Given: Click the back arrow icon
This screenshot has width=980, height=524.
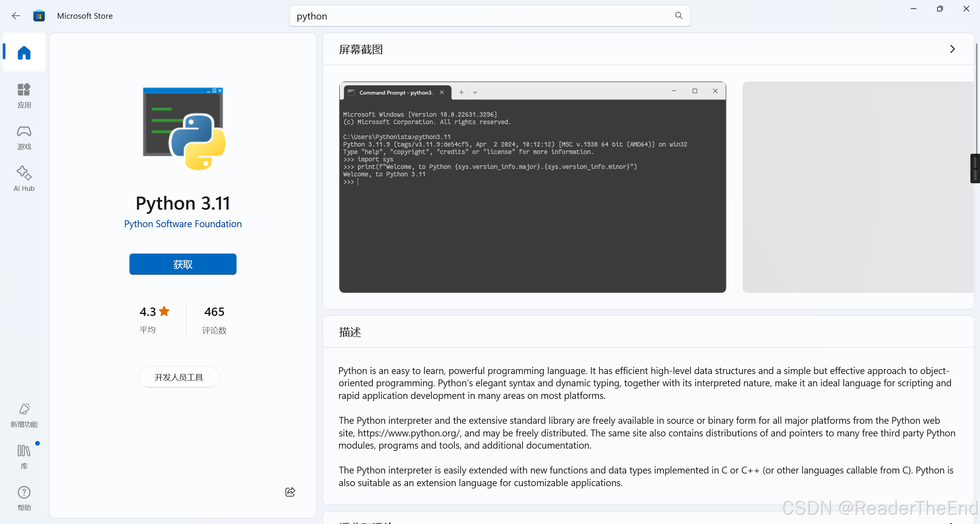Looking at the screenshot, I should [x=16, y=16].
